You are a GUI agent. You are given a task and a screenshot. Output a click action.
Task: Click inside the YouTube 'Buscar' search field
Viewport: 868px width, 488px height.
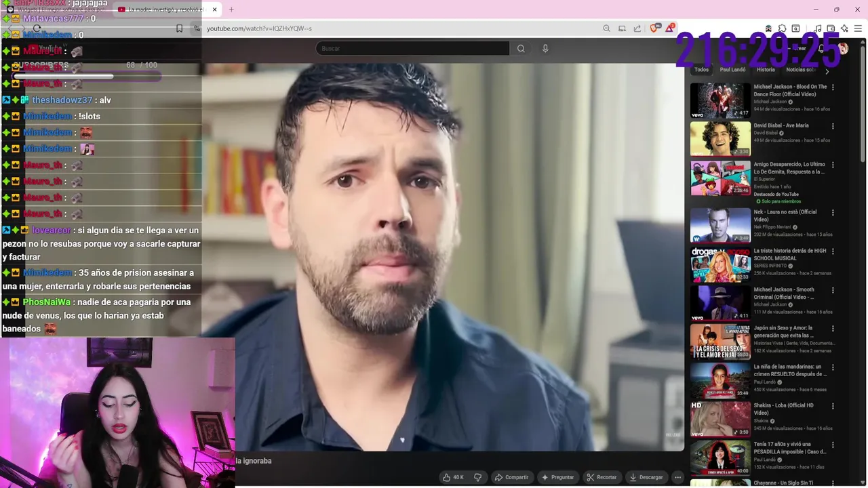[412, 48]
